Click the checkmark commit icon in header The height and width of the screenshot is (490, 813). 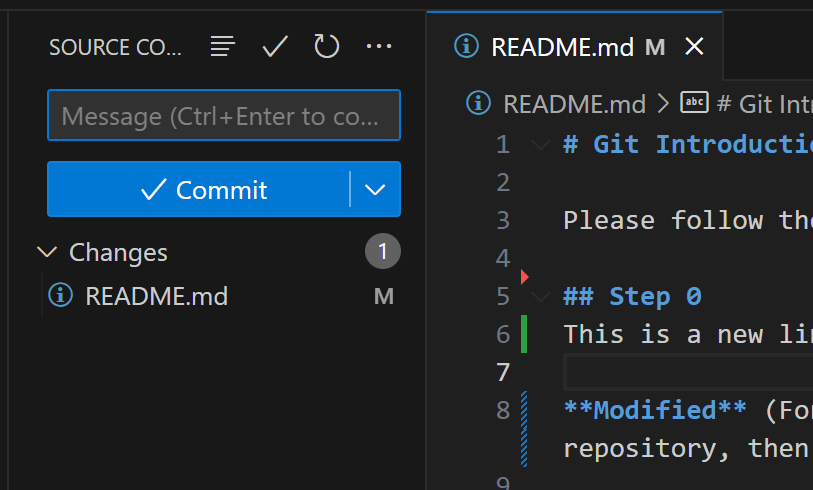click(275, 46)
